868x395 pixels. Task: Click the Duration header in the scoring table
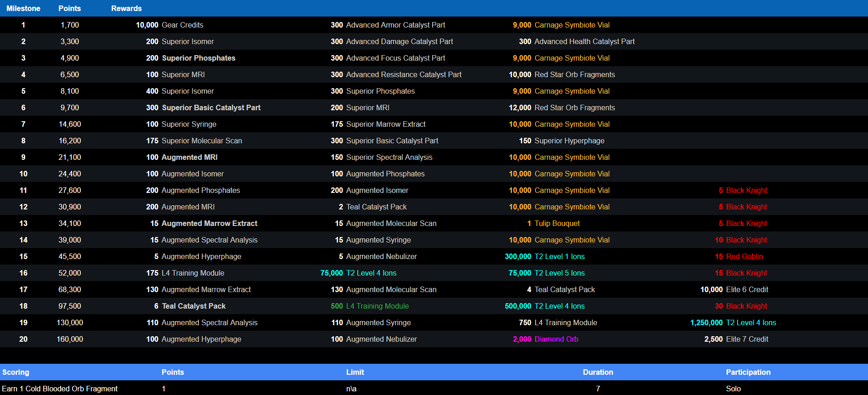coord(597,372)
